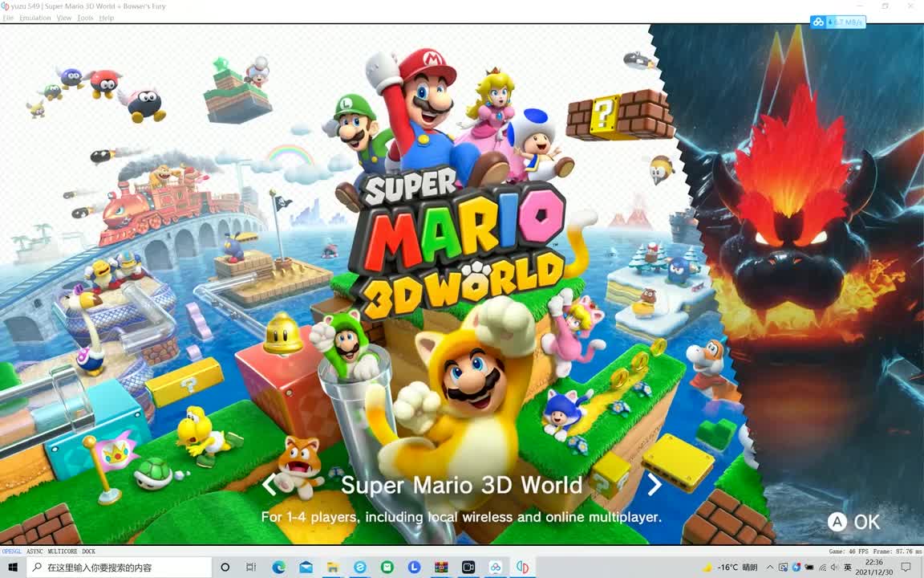The image size is (924, 578).
Task: Open the blue browser 'e' icon on taskbar
Action: pos(359,567)
